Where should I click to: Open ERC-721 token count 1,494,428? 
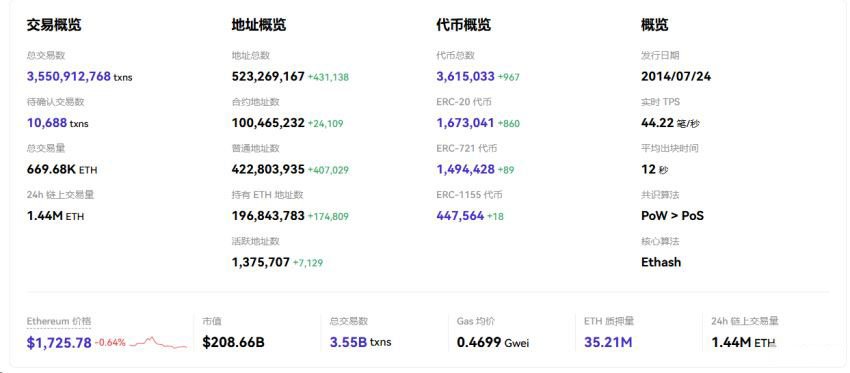pyautogui.click(x=466, y=170)
